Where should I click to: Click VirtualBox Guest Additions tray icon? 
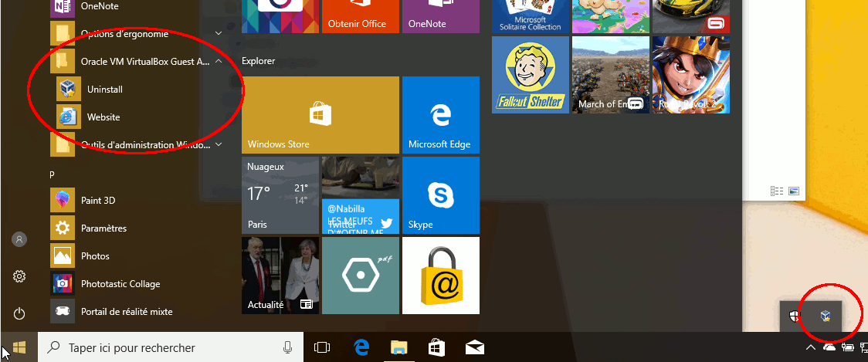click(826, 316)
